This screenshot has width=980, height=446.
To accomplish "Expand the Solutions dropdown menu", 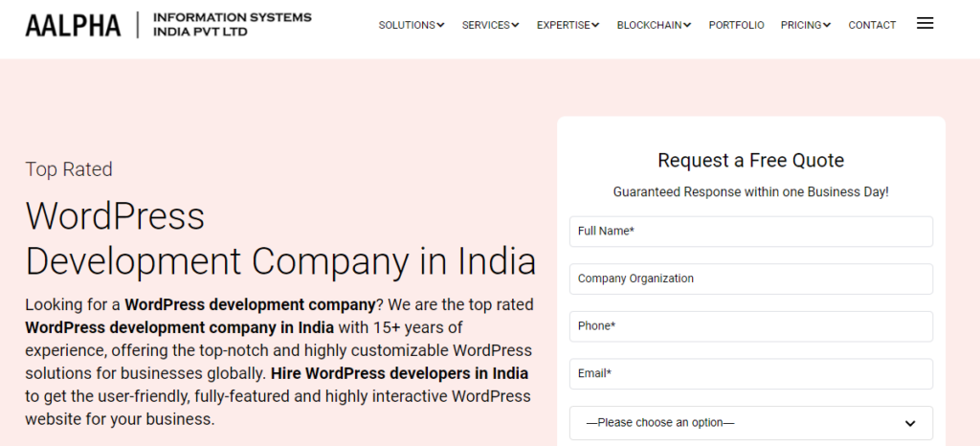I will (412, 25).
